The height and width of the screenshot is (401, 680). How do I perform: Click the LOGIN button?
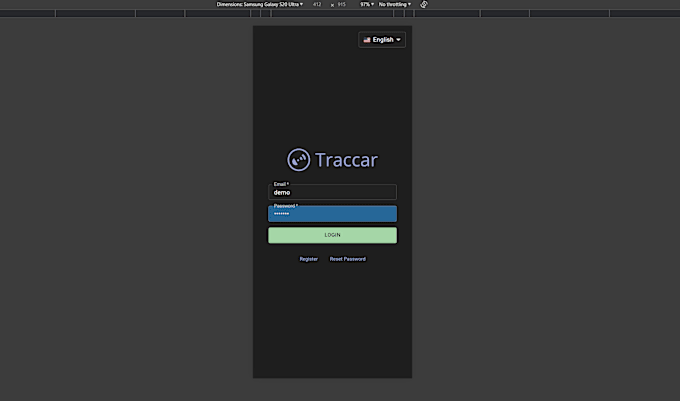[x=332, y=235]
